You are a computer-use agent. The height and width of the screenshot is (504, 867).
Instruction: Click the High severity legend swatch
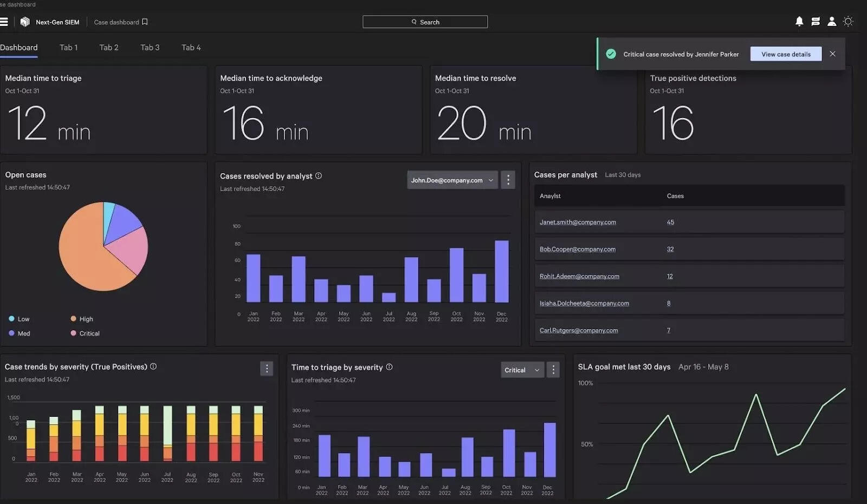(73, 319)
